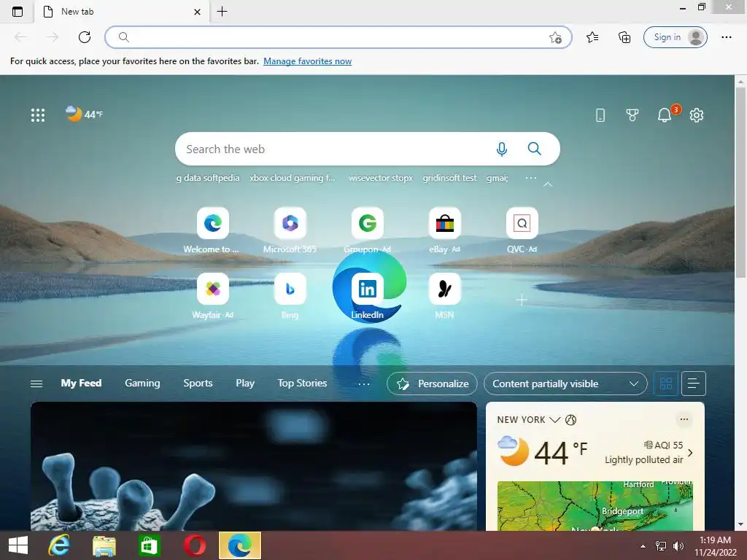747x560 pixels.
Task: Show more feed categories ellipsis
Action: click(363, 384)
